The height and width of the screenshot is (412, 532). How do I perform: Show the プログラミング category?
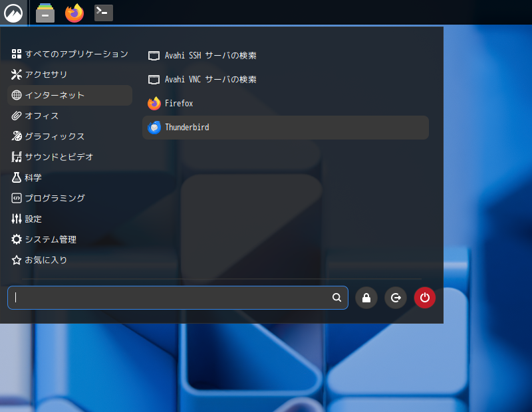70,198
